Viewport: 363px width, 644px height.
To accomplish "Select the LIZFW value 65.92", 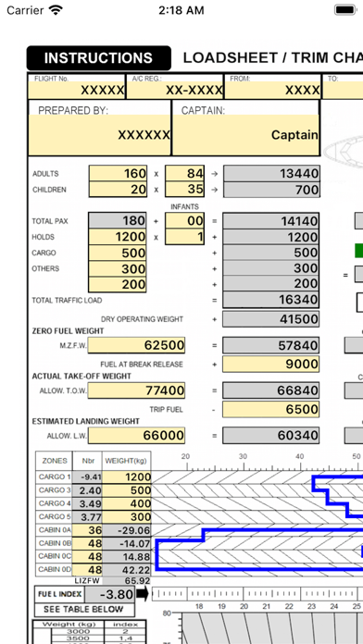I will click(x=127, y=581).
